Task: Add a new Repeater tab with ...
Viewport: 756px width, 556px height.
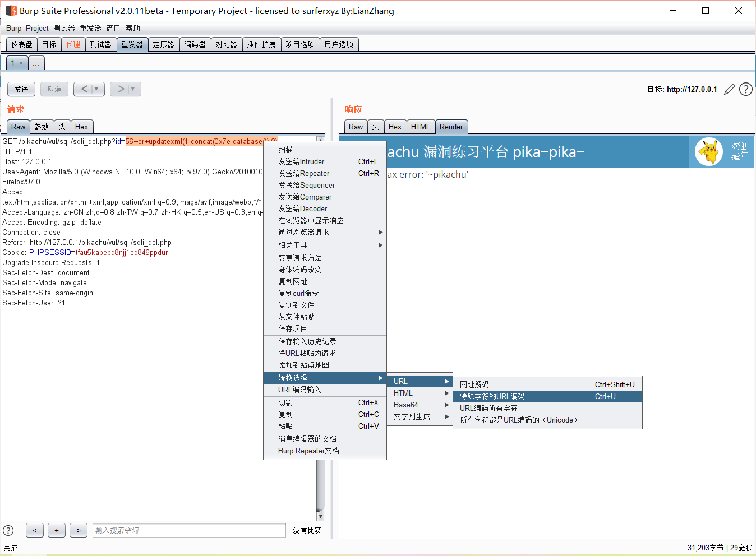Action: tap(36, 63)
